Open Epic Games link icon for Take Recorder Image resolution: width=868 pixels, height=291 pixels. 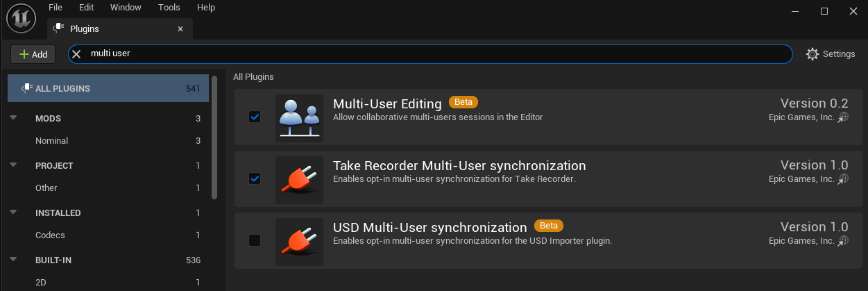click(x=843, y=179)
